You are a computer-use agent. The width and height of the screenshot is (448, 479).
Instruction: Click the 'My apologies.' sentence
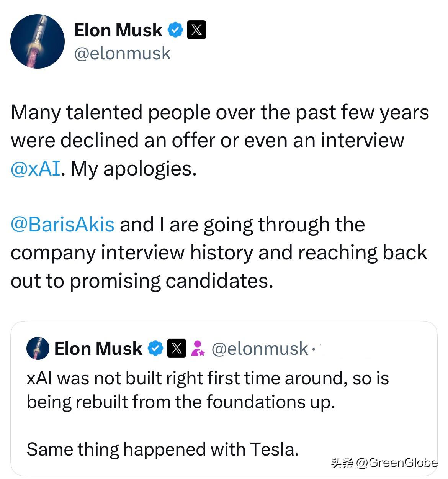click(x=133, y=168)
